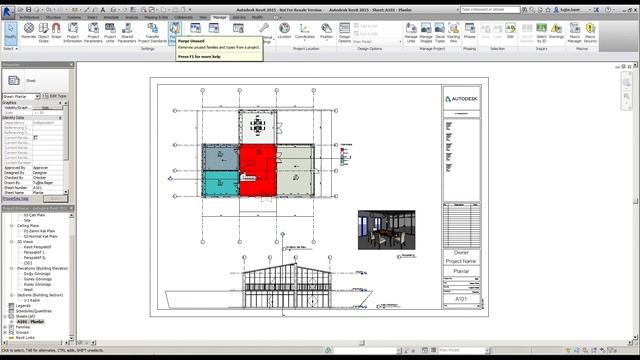Open Manage Images
The width and height of the screenshot is (640, 360).
[426, 32]
